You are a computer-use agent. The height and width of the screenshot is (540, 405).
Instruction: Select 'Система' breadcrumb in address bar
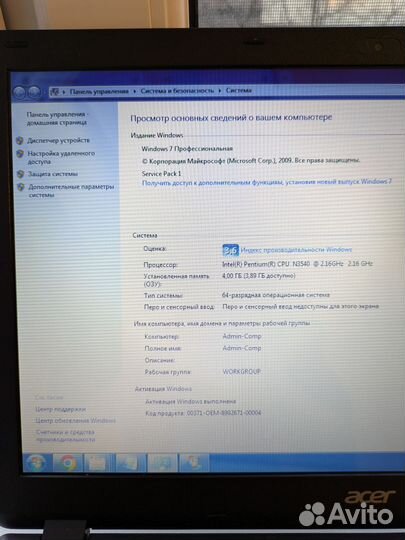pyautogui.click(x=239, y=90)
